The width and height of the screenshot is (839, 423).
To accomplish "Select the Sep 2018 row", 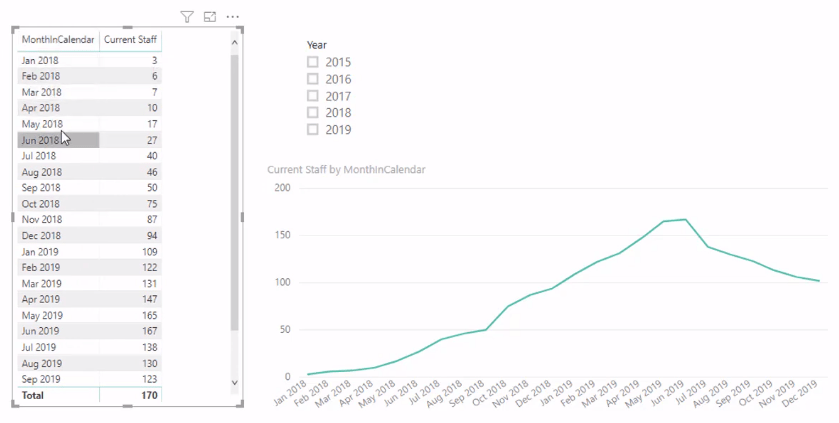I will (x=89, y=188).
